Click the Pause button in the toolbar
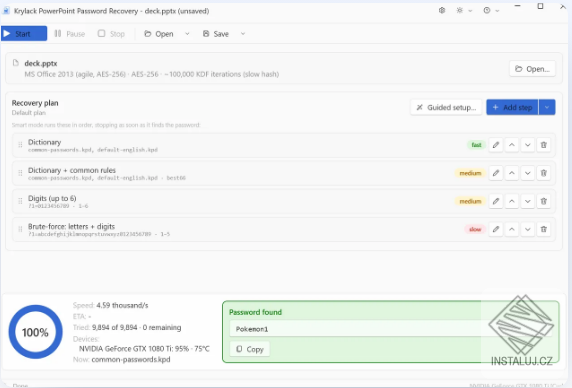 pyautogui.click(x=69, y=34)
